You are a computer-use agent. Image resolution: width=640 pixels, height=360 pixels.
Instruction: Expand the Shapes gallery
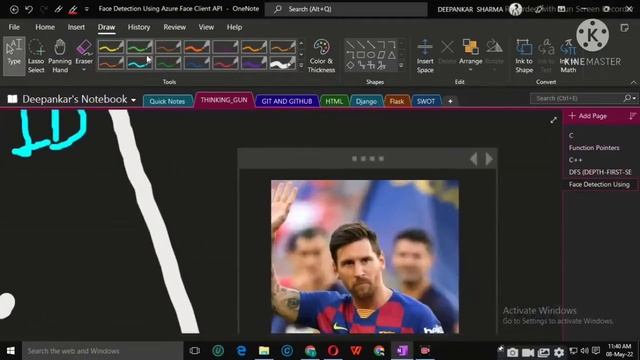(x=402, y=65)
